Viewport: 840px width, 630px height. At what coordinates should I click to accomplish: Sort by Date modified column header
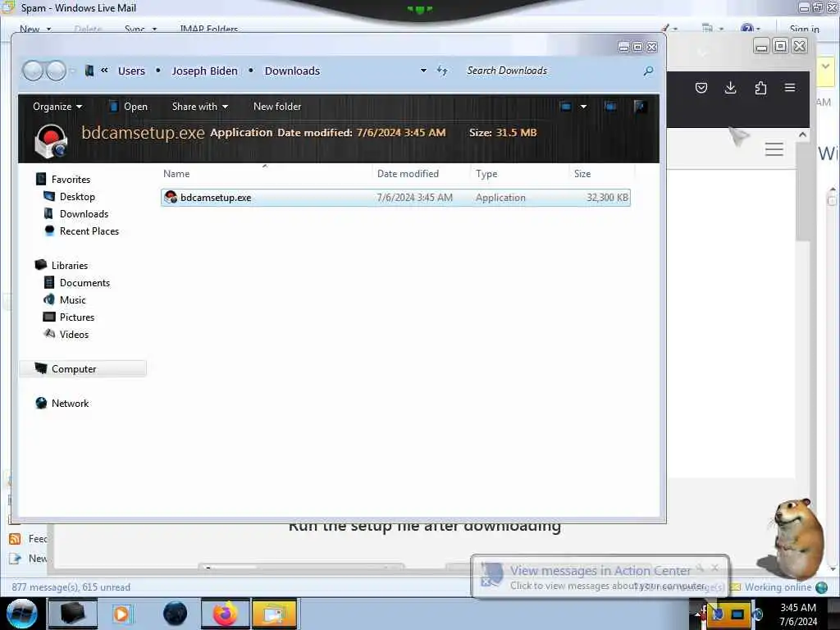coord(421,174)
